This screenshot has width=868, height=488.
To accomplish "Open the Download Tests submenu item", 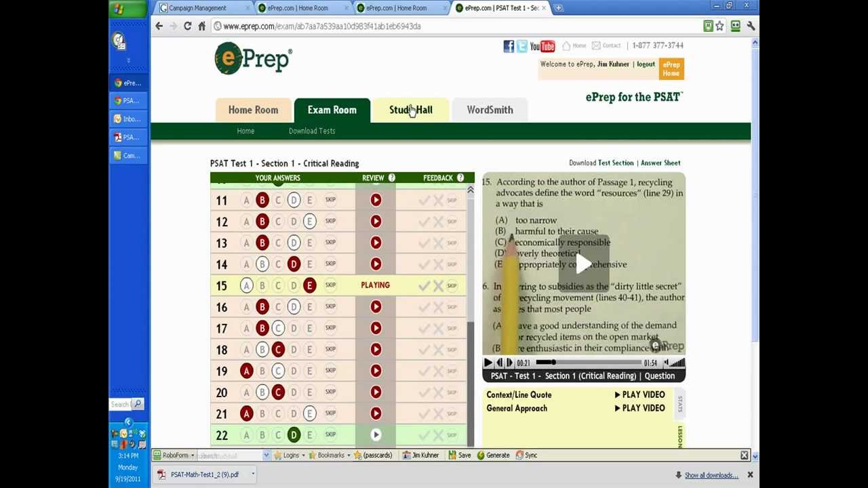I will (x=312, y=131).
